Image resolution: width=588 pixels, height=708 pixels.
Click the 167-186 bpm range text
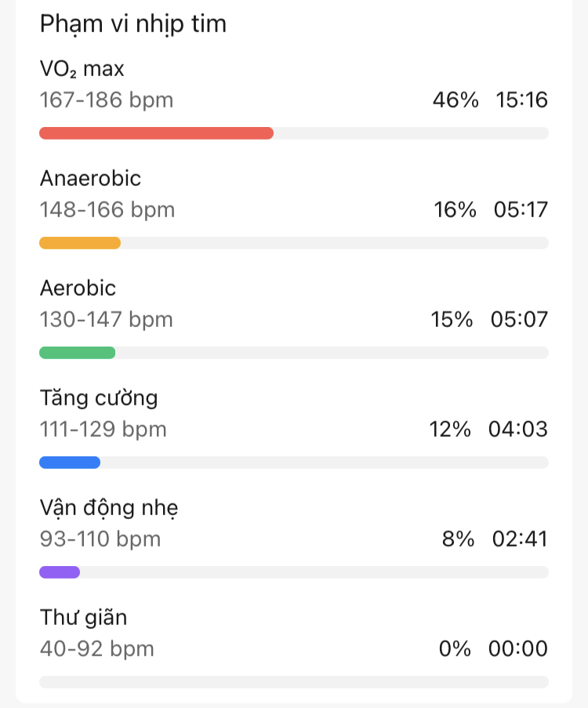107,100
